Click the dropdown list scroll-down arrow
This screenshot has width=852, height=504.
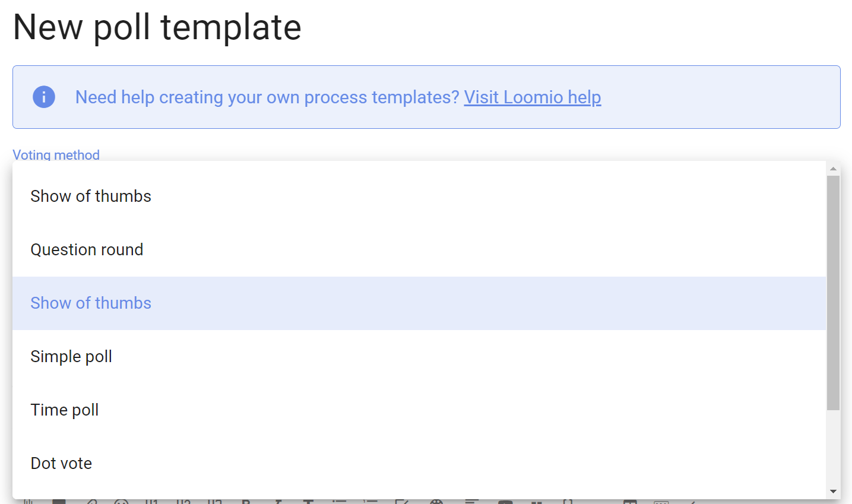tap(833, 492)
